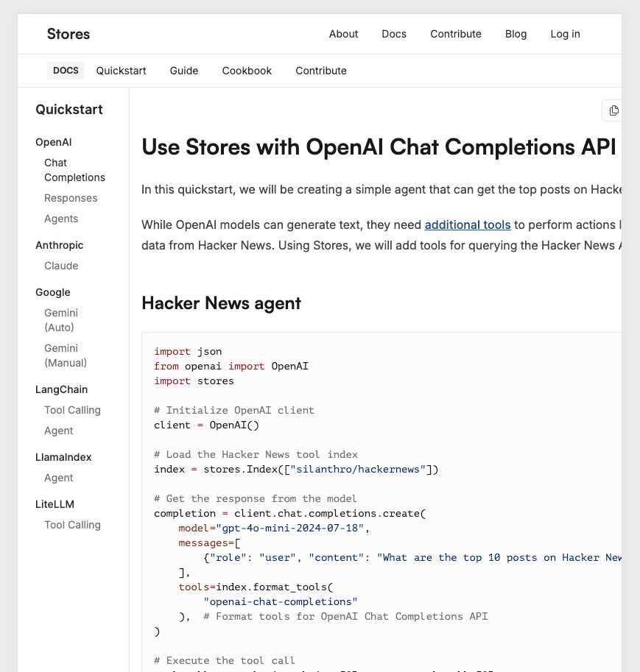640x672 pixels.
Task: Switch to the Guide docs tab
Action: click(x=183, y=71)
